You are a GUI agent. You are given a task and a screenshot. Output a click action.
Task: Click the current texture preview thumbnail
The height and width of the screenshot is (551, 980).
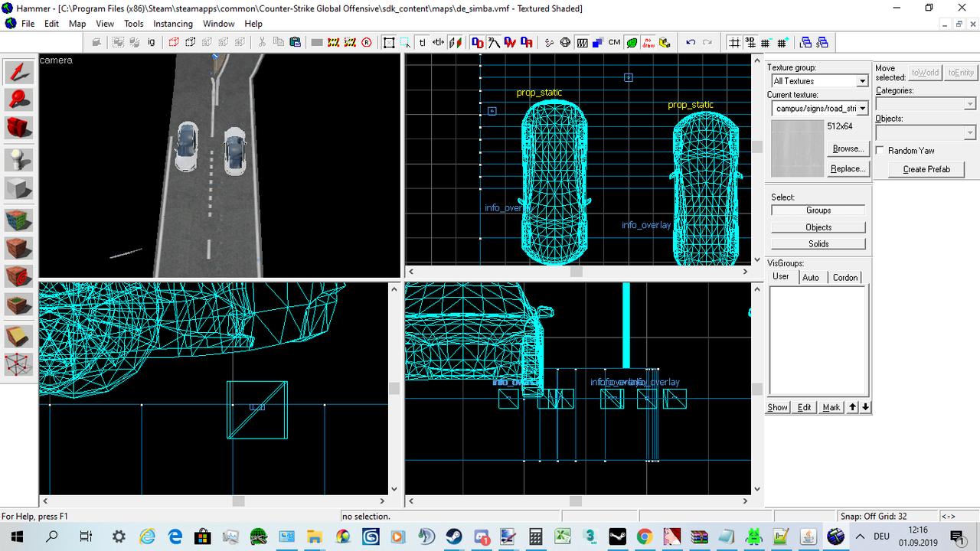pyautogui.click(x=797, y=148)
